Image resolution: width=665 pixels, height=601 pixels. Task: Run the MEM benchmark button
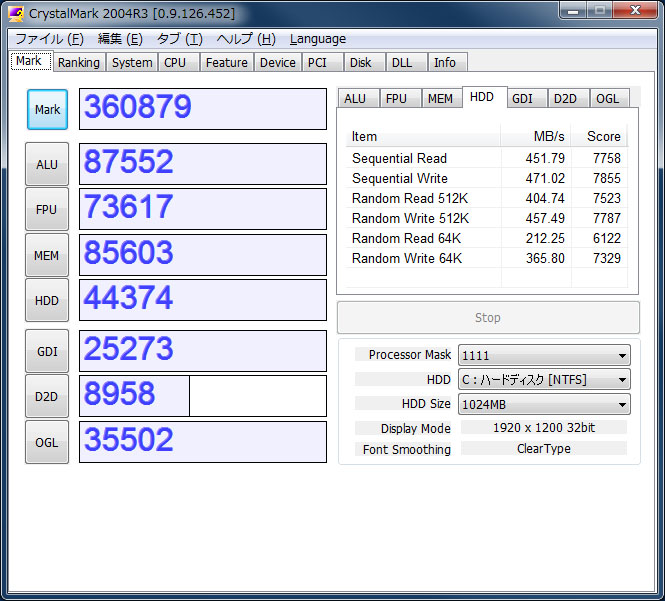(x=47, y=255)
